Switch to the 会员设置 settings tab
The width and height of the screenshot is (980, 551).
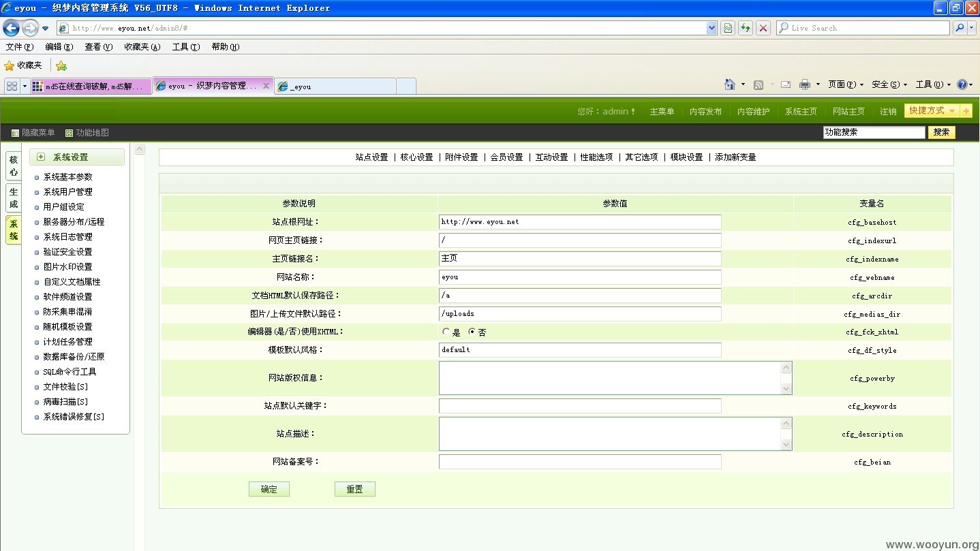pyautogui.click(x=506, y=157)
